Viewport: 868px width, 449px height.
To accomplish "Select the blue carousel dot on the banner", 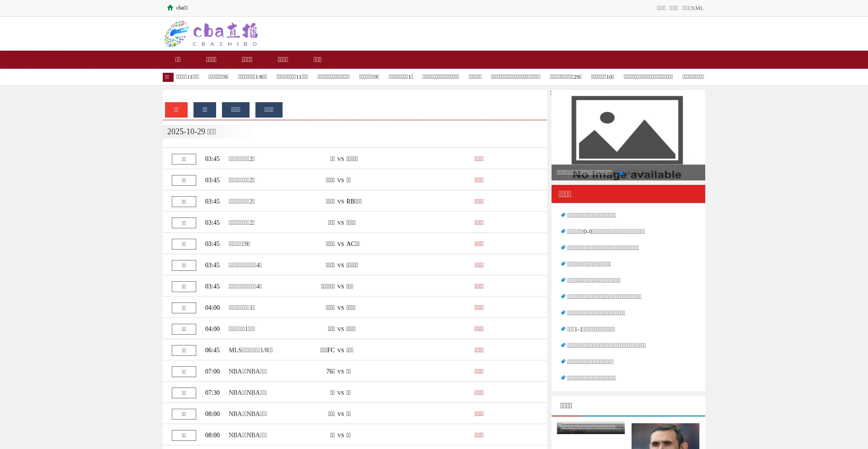I will point(621,174).
